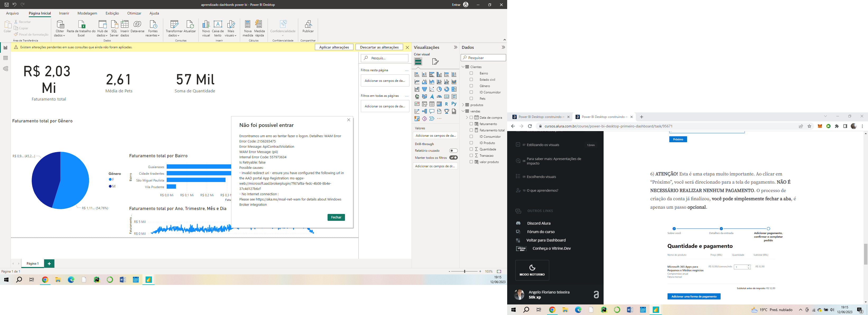Select the scatter chart visual type
868x315 pixels.
(x=432, y=89)
